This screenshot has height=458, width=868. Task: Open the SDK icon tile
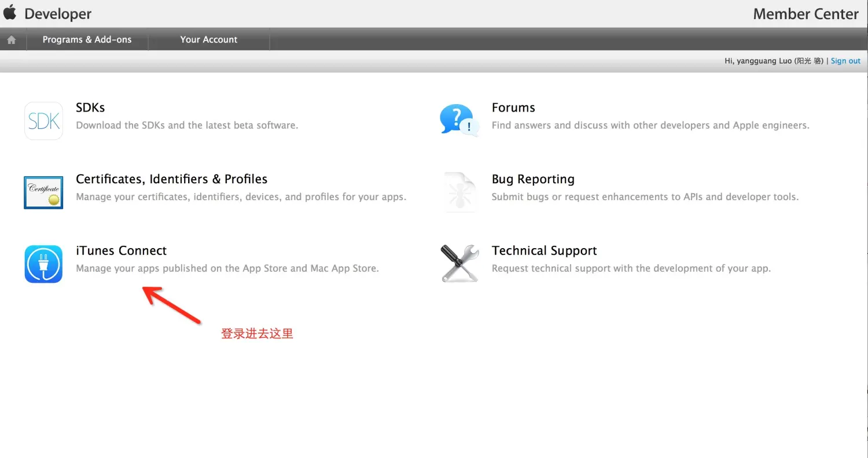tap(43, 121)
